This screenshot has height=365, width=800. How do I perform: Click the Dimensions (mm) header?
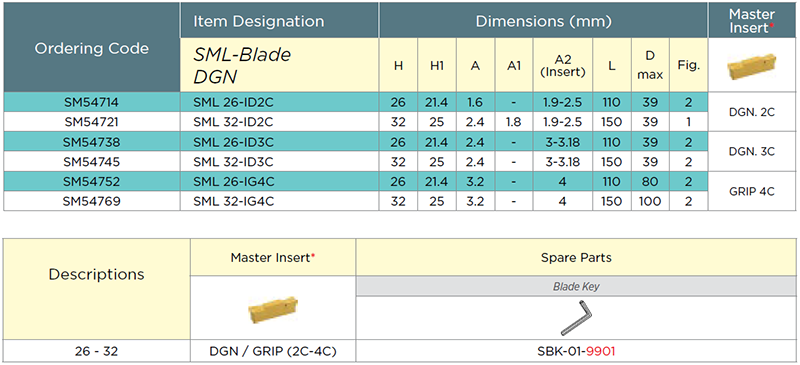coord(544,21)
